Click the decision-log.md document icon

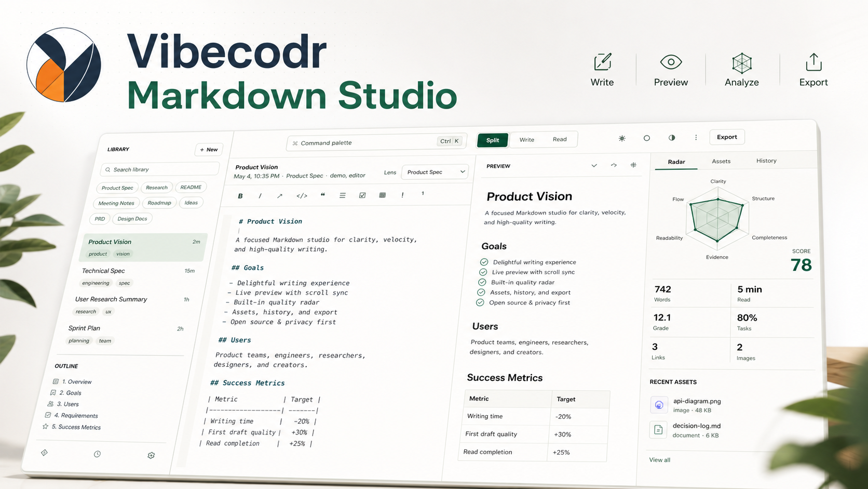(x=658, y=430)
